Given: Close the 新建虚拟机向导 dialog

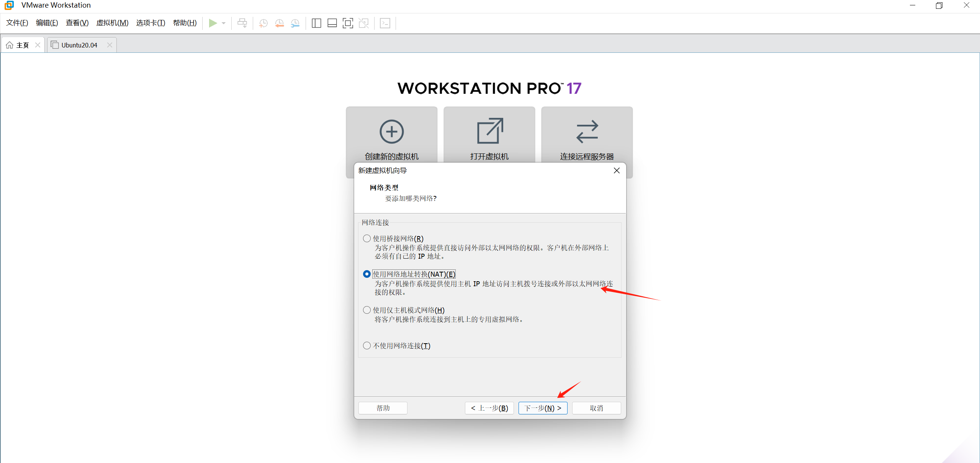Looking at the screenshot, I should click(x=617, y=171).
